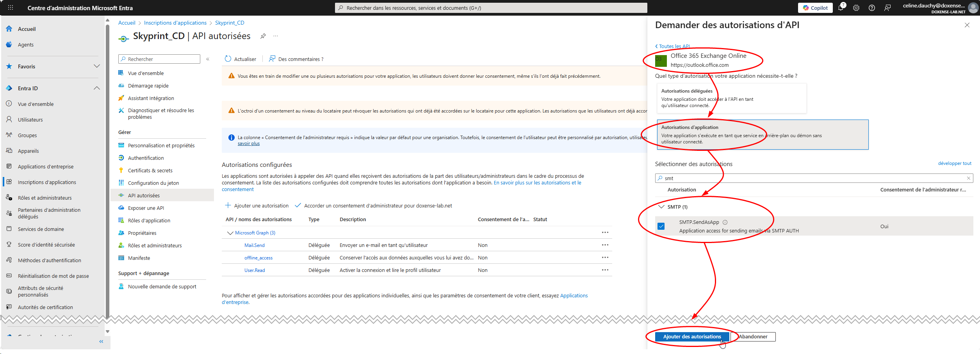Clear the smt search field

[968, 178]
